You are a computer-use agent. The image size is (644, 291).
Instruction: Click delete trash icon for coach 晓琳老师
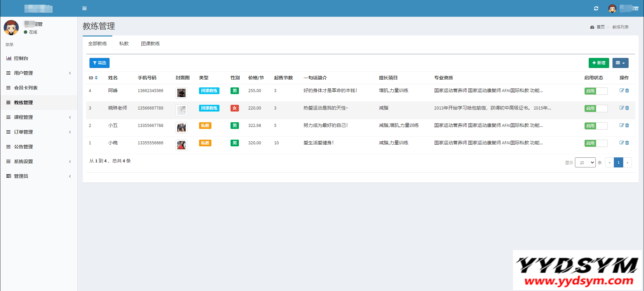click(x=627, y=108)
